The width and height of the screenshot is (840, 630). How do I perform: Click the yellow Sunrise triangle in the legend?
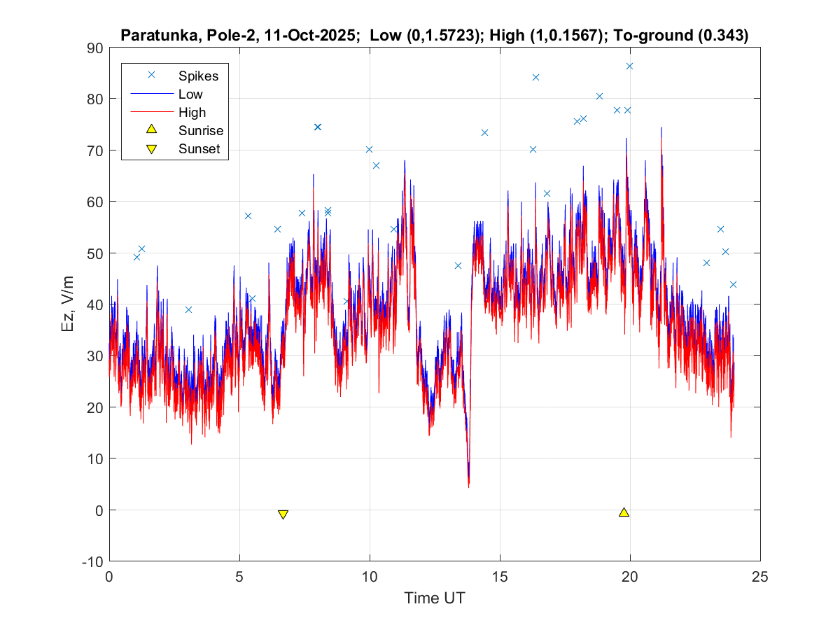point(150,129)
